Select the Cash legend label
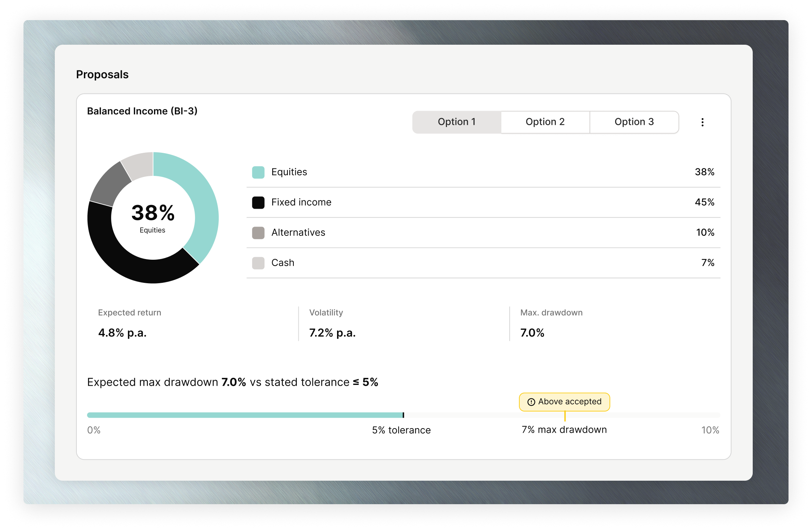Image resolution: width=812 pixels, height=531 pixels. tap(283, 262)
